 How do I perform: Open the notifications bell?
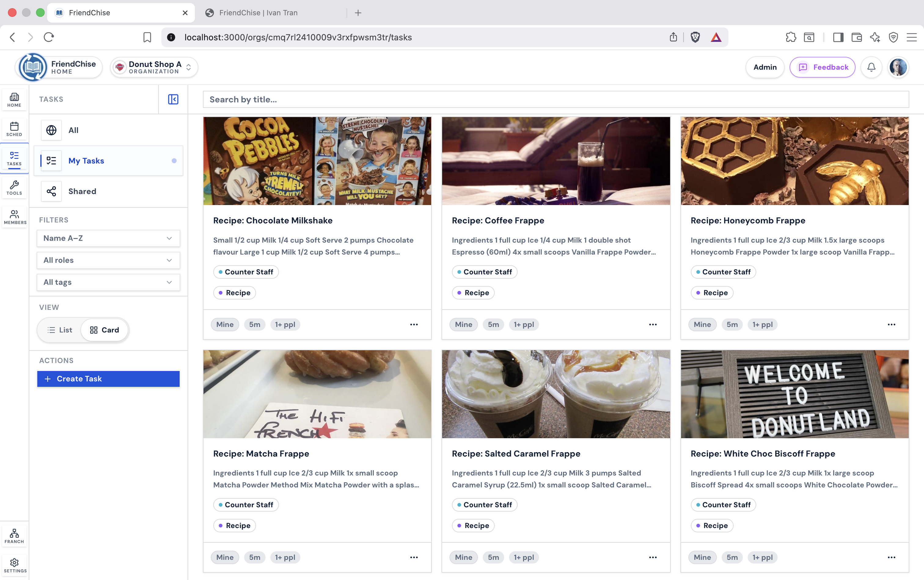(x=871, y=67)
